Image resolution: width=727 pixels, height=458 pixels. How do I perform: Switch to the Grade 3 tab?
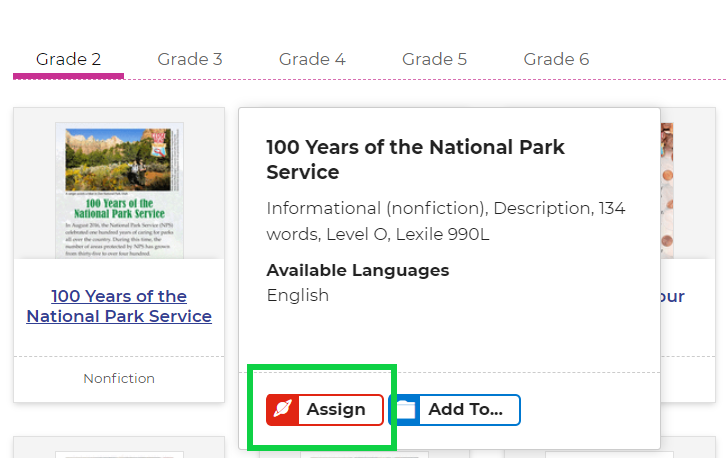pos(189,59)
